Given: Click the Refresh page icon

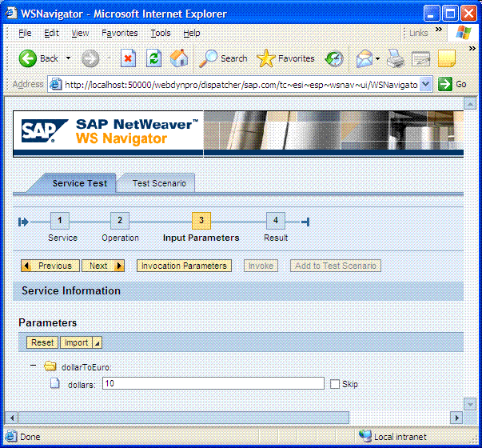Looking at the screenshot, I should pyautogui.click(x=153, y=58).
